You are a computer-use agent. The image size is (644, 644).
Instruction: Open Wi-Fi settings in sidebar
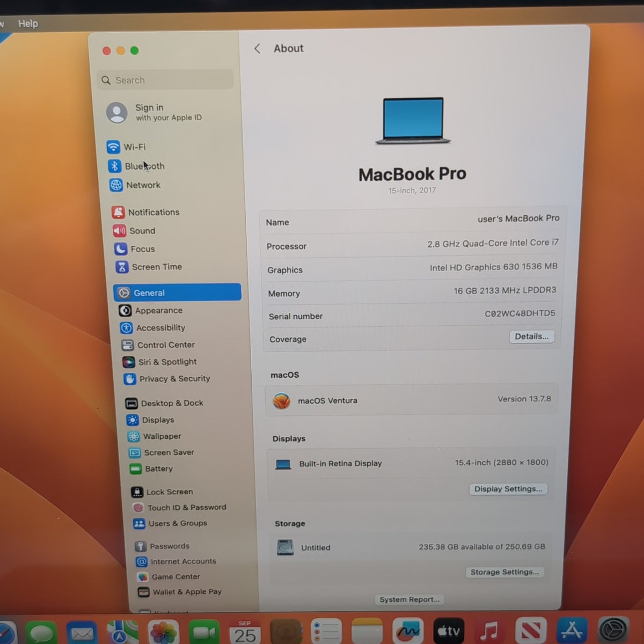tap(127, 147)
